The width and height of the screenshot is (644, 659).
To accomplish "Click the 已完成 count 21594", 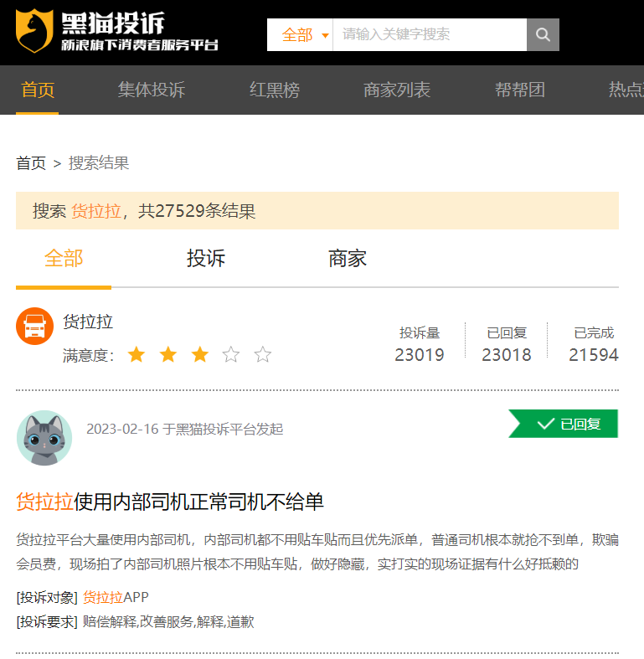I will pos(594,355).
